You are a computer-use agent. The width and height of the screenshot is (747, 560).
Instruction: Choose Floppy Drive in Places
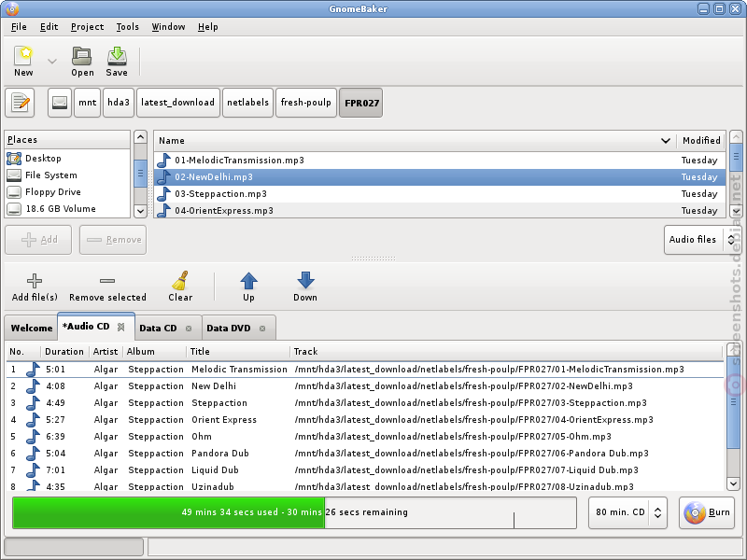click(67, 192)
